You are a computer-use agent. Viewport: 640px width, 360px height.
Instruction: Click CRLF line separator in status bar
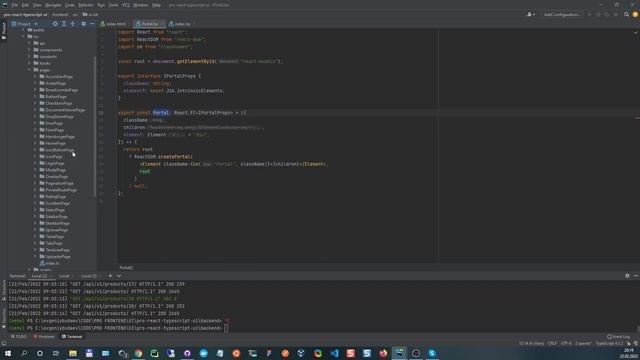[552, 343]
